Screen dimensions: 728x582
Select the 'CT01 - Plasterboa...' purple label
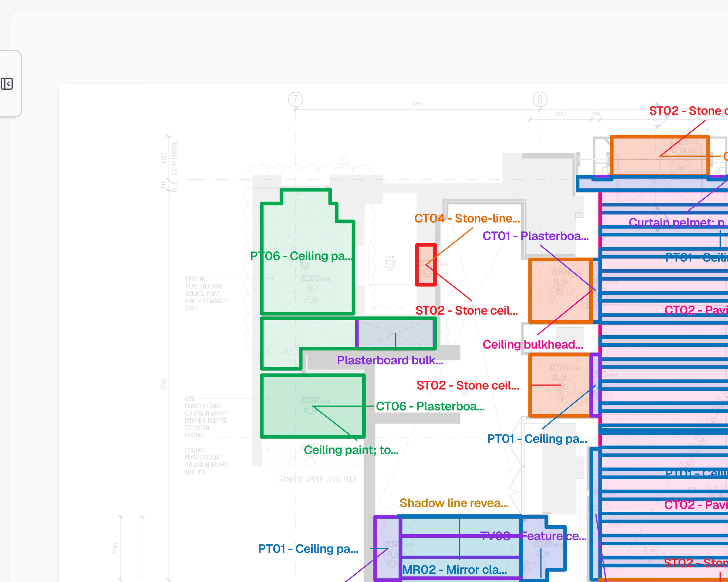[535, 236]
